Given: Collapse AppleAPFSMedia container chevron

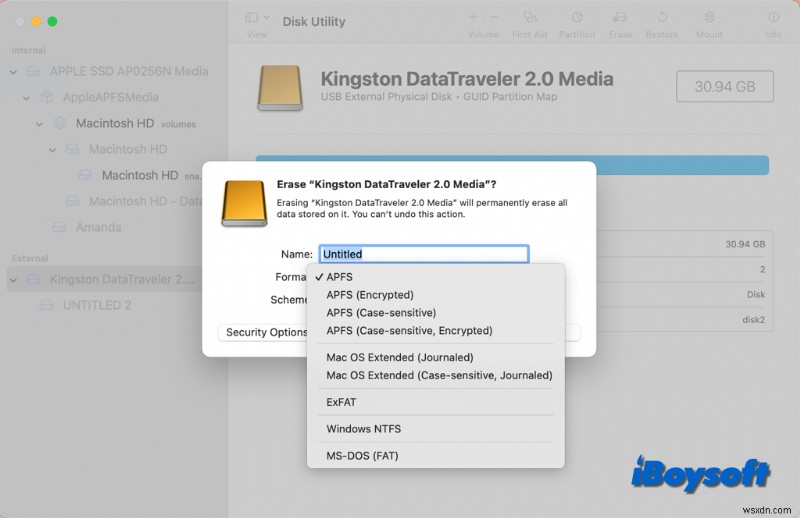Looking at the screenshot, I should [27, 98].
